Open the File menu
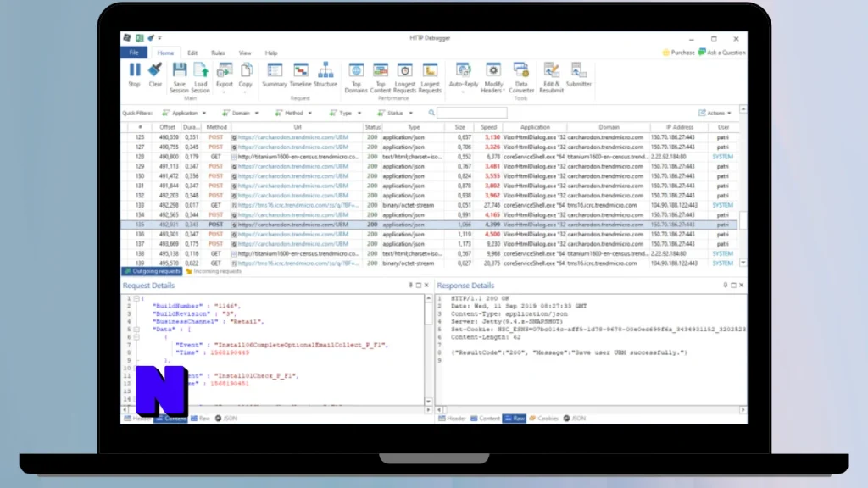The height and width of the screenshot is (488, 868). coord(134,53)
